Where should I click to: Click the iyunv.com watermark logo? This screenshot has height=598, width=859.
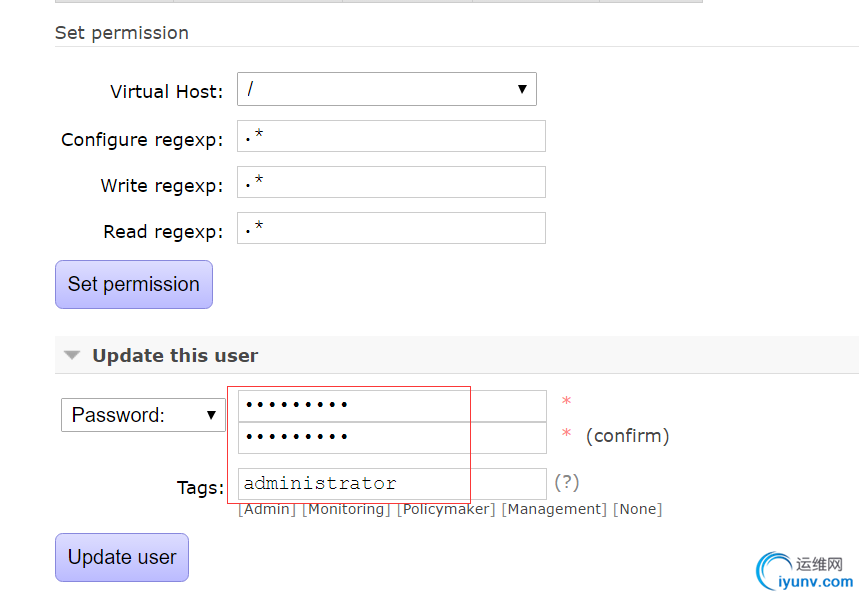[x=804, y=572]
